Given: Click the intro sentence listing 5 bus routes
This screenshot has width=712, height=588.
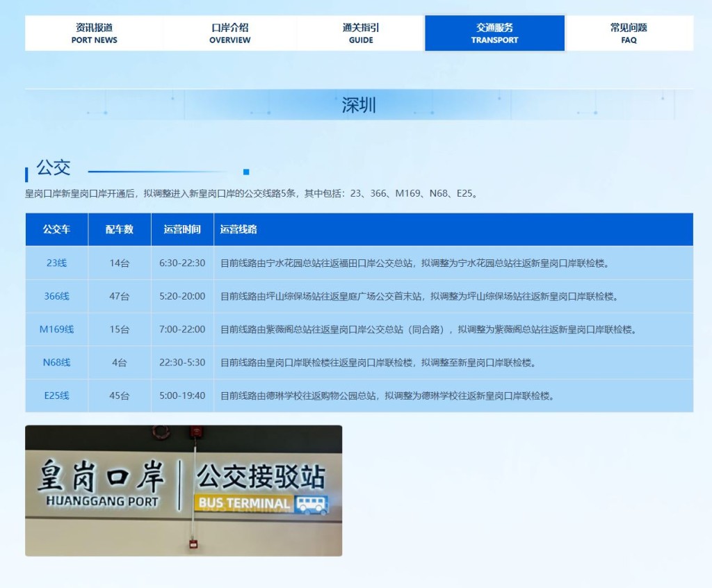Looking at the screenshot, I should point(252,193).
